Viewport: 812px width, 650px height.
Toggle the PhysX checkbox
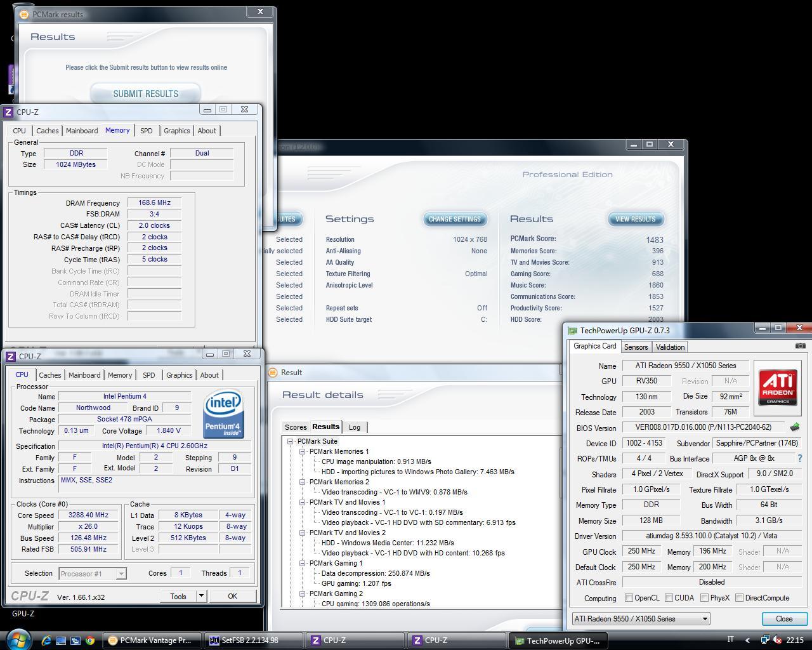[x=704, y=598]
